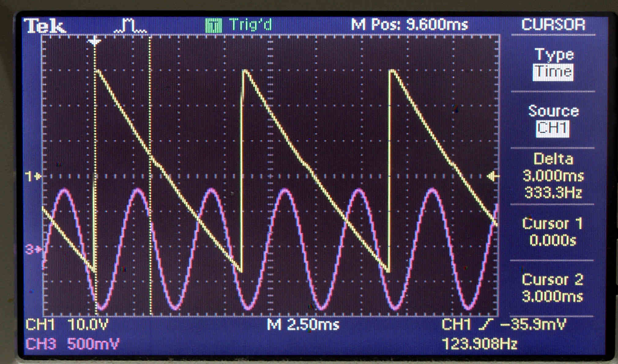The height and width of the screenshot is (364, 618).
Task: Click the Tek logo in the corner
Action: 45,26
